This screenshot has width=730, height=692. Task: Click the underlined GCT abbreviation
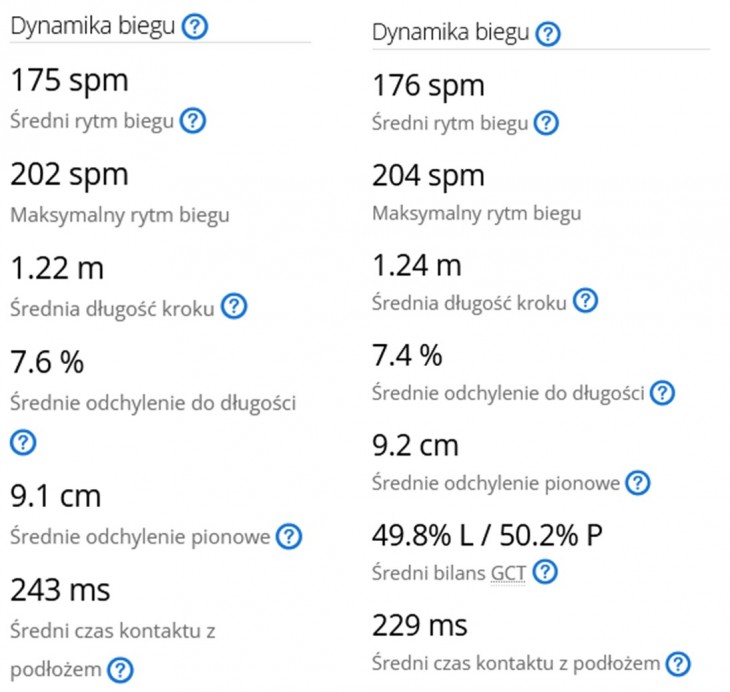point(508,573)
